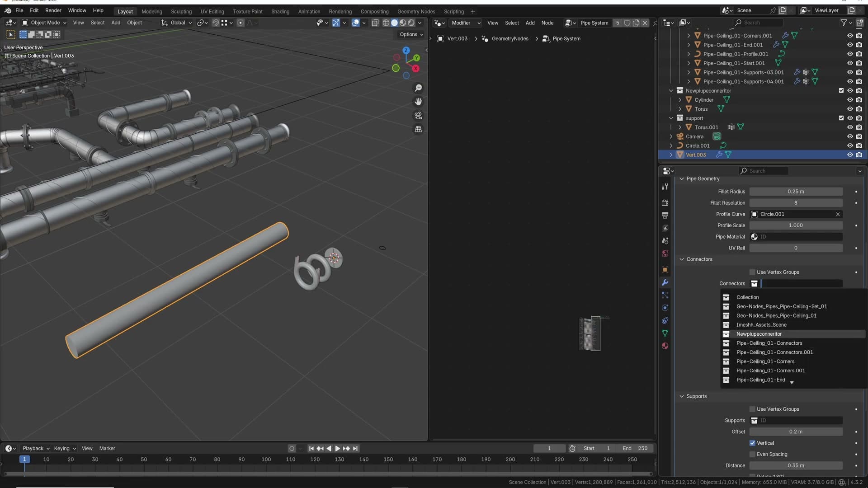The width and height of the screenshot is (868, 488).
Task: Open the Material properties tab
Action: pos(665,346)
